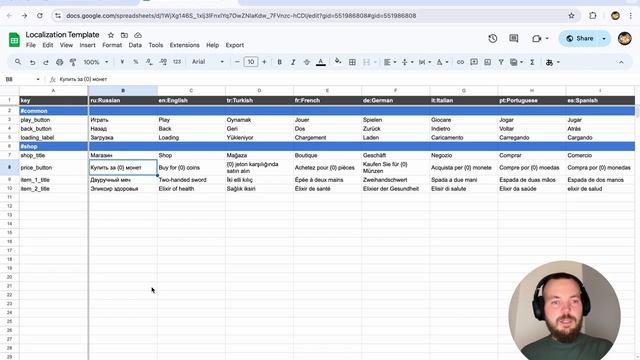
Task: Click the font size field
Action: [x=251, y=62]
